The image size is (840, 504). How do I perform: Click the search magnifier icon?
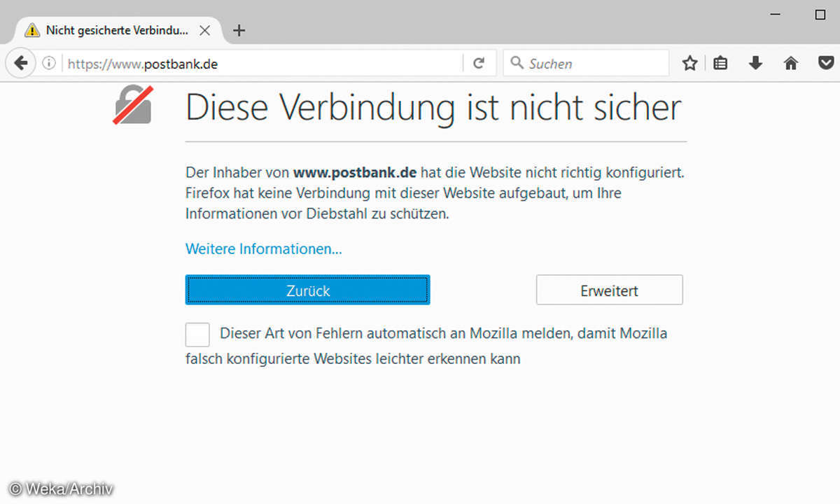point(517,64)
